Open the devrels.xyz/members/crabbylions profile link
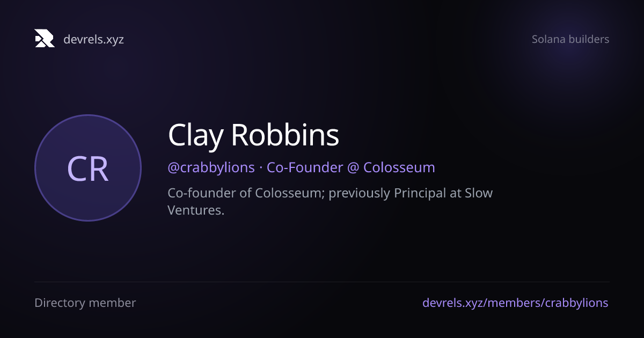The width and height of the screenshot is (644, 338). tap(515, 303)
